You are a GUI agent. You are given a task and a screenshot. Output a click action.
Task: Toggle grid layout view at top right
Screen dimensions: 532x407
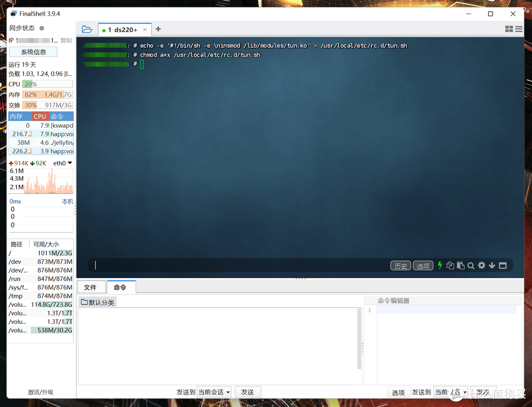click(509, 29)
